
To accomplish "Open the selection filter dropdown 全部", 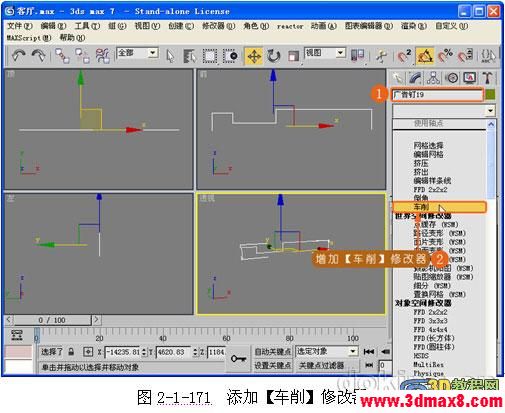I will (137, 53).
